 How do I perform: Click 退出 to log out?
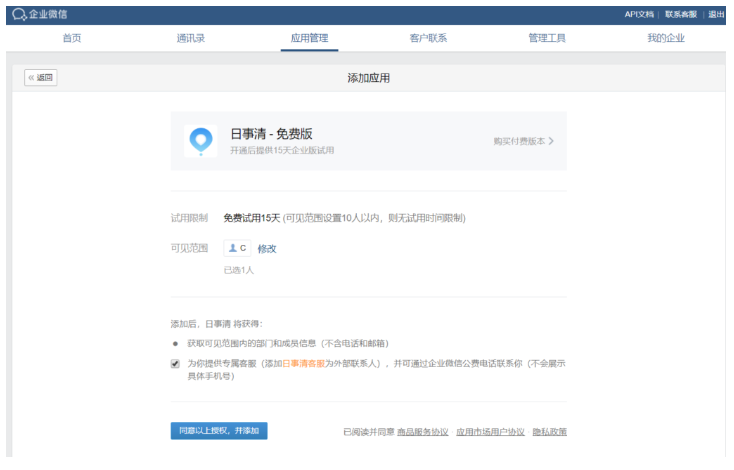[x=716, y=15]
